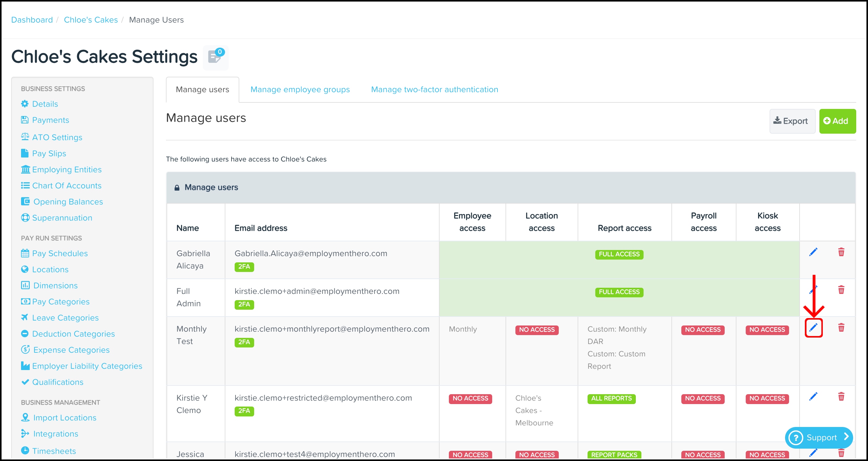Navigate to Superannuation settings

coord(62,218)
